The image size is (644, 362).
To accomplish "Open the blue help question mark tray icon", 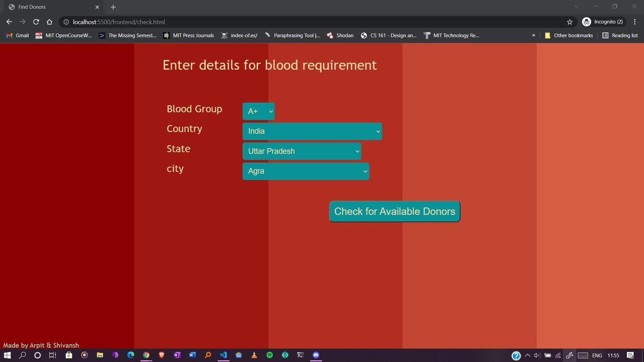I will (x=516, y=356).
